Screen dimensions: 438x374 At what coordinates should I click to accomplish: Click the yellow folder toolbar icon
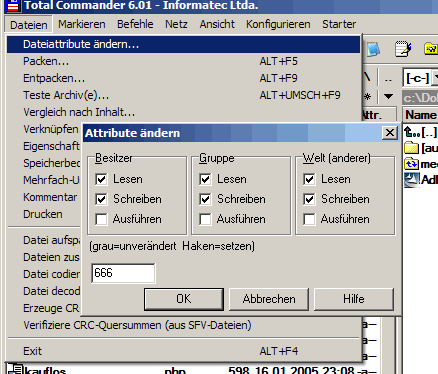click(x=431, y=49)
